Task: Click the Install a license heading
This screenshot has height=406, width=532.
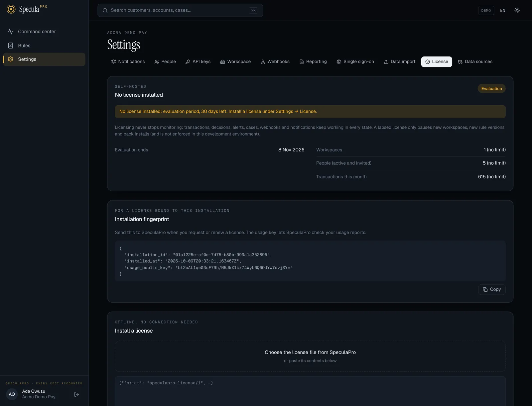Action: pyautogui.click(x=134, y=331)
